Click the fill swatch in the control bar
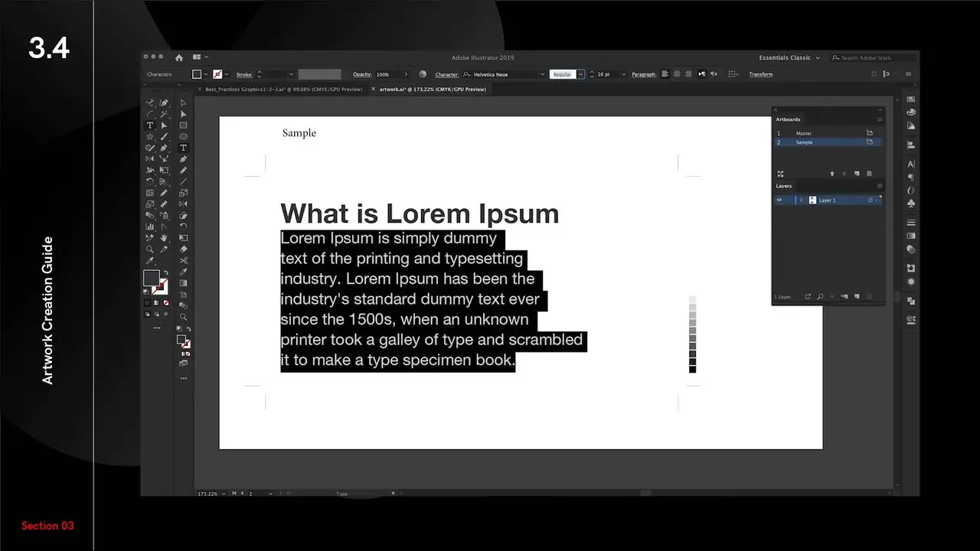 click(197, 74)
